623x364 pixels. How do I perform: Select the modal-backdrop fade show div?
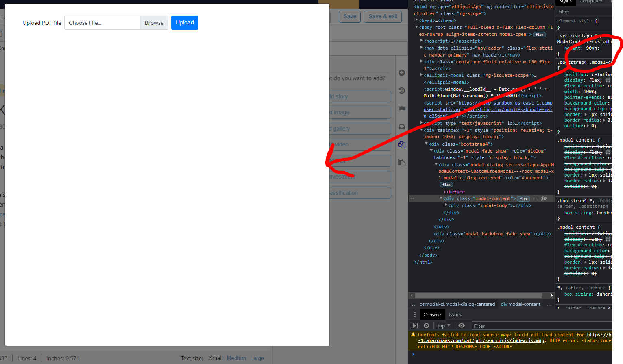point(492,234)
